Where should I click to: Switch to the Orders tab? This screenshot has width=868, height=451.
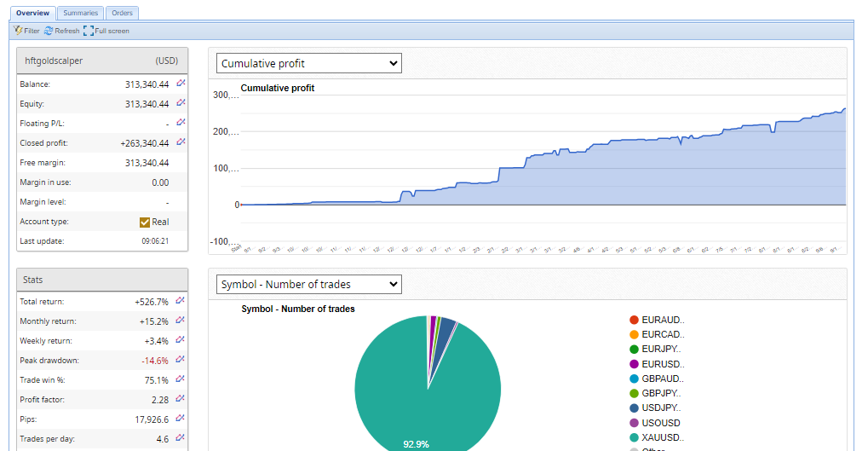(x=122, y=13)
